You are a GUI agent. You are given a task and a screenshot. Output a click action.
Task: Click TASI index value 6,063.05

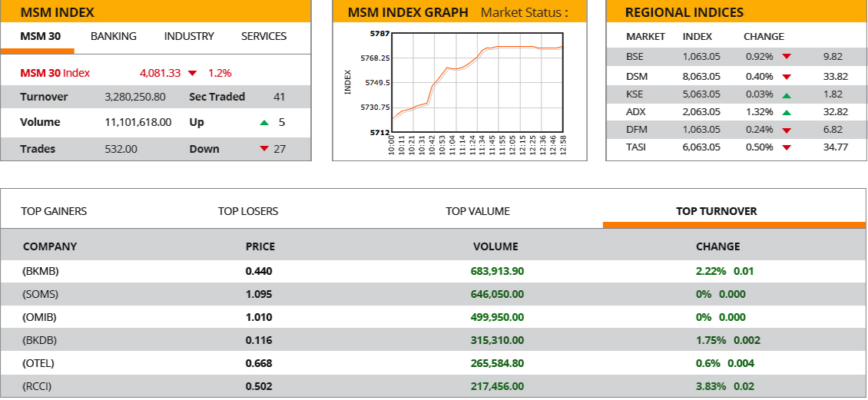tap(701, 147)
